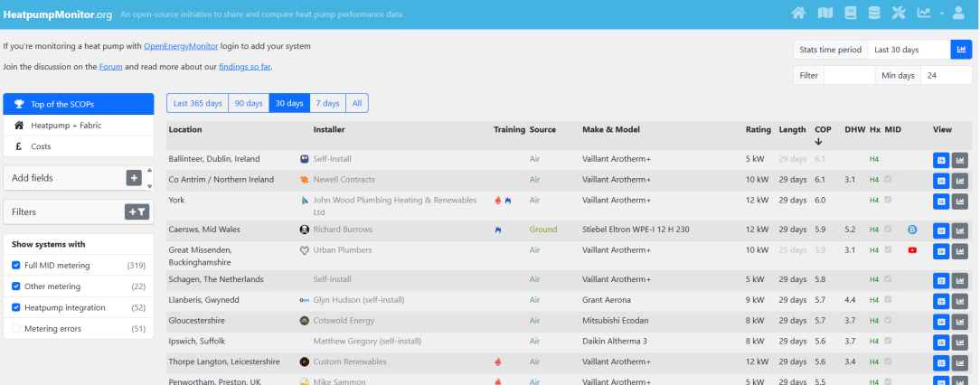Open the database icon in header

(873, 14)
